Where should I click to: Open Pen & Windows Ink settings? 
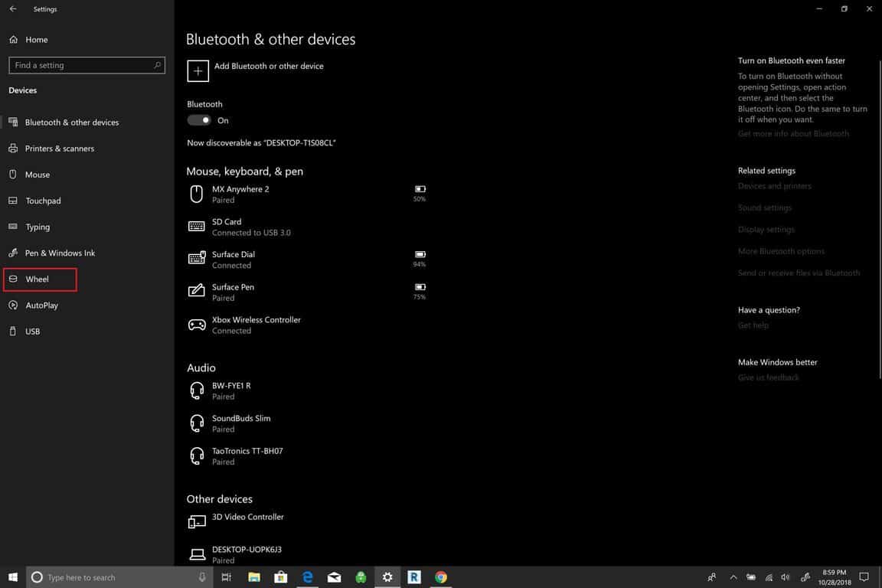(x=60, y=253)
